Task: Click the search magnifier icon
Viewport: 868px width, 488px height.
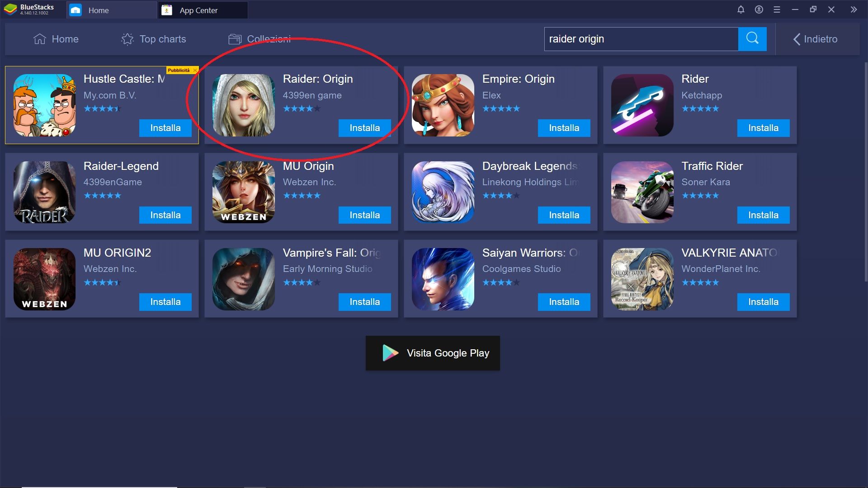Action: tap(752, 39)
